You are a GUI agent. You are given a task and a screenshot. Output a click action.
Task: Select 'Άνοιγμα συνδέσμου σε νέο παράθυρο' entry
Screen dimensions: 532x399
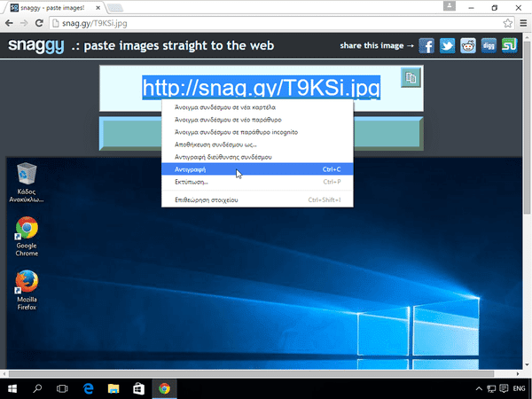(x=257, y=120)
